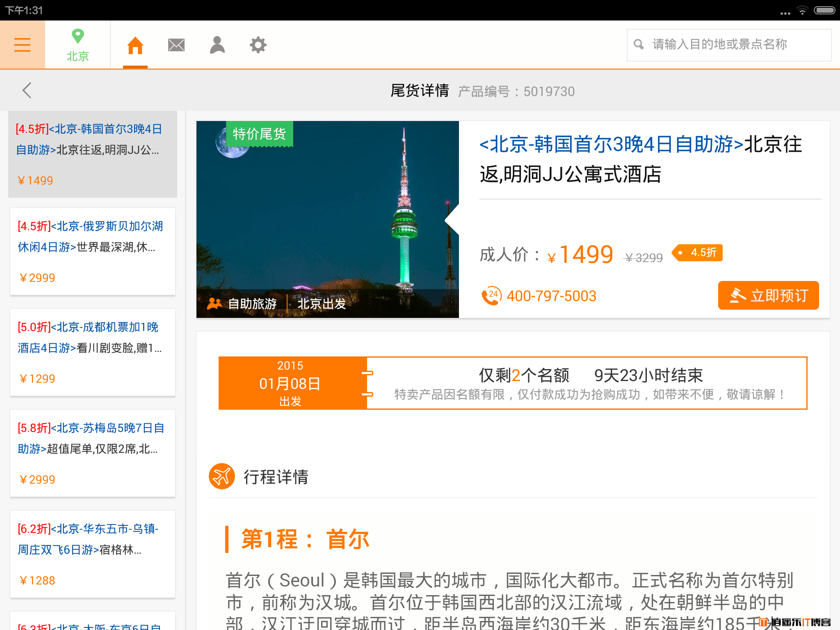Go to the home tab
This screenshot has width=840, height=630.
tap(135, 45)
